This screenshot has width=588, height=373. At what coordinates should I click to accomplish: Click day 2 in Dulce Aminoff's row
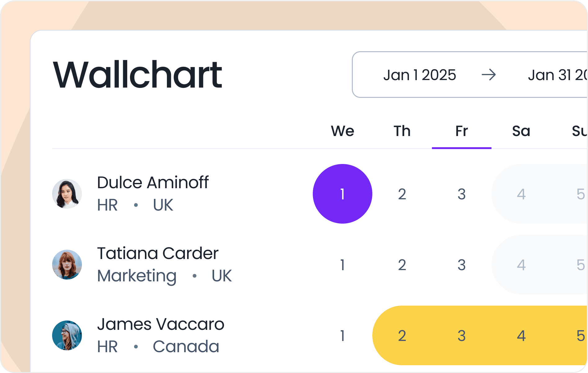(402, 194)
